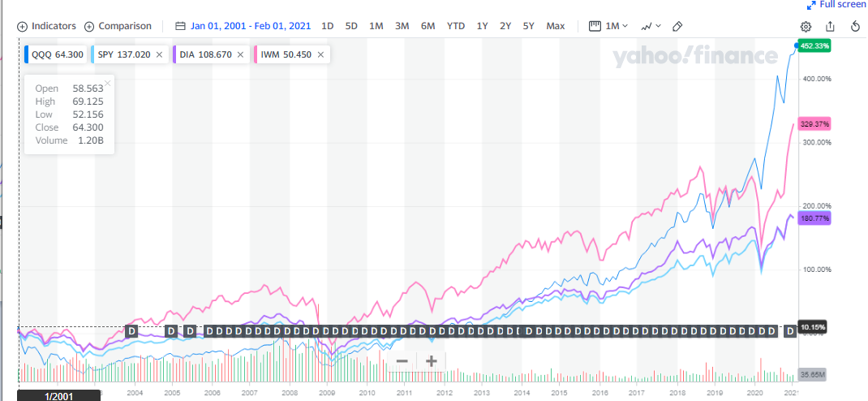Image resolution: width=868 pixels, height=401 pixels.
Task: Click the SPY 137.020 legend label
Action: click(123, 55)
